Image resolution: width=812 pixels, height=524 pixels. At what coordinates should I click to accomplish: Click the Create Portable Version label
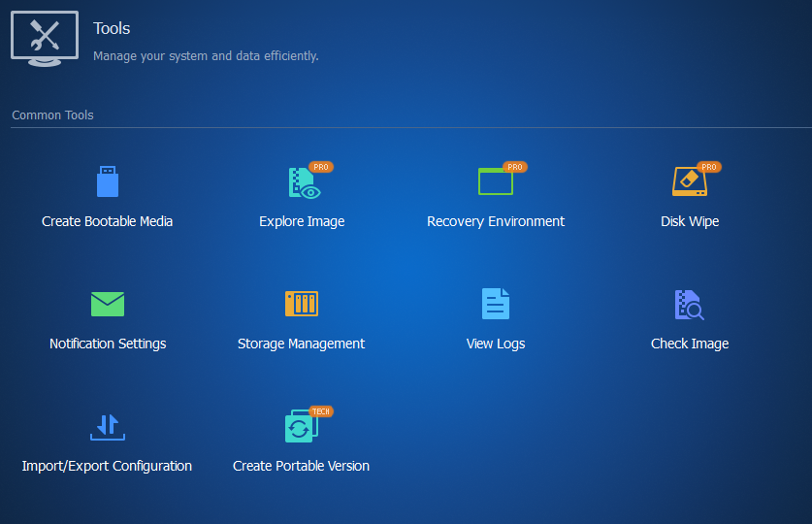point(302,466)
